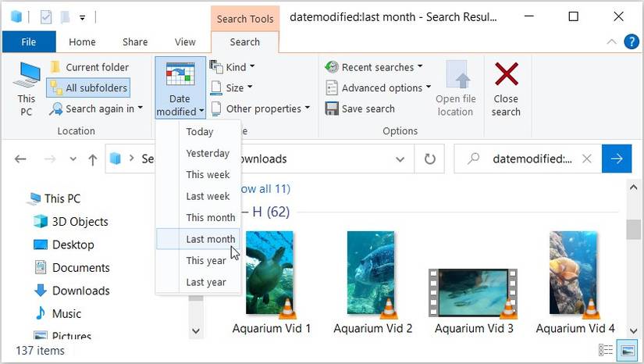
Task: Click the Save search icon
Action: (x=332, y=109)
